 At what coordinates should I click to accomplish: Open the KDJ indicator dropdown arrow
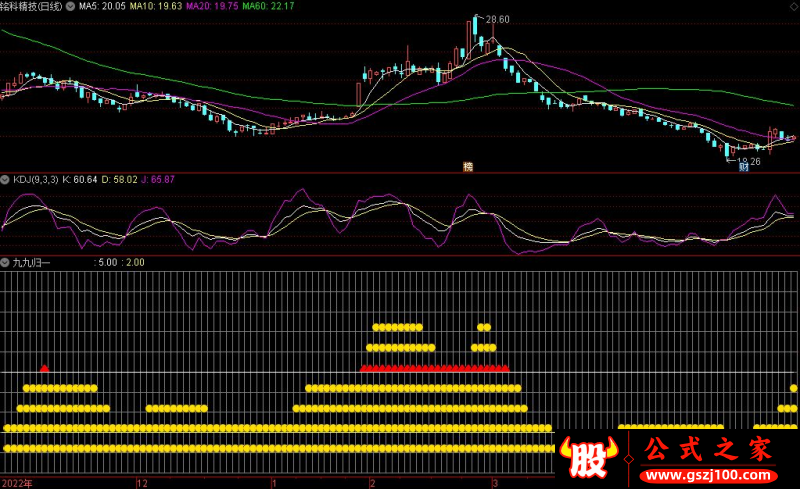(5, 179)
